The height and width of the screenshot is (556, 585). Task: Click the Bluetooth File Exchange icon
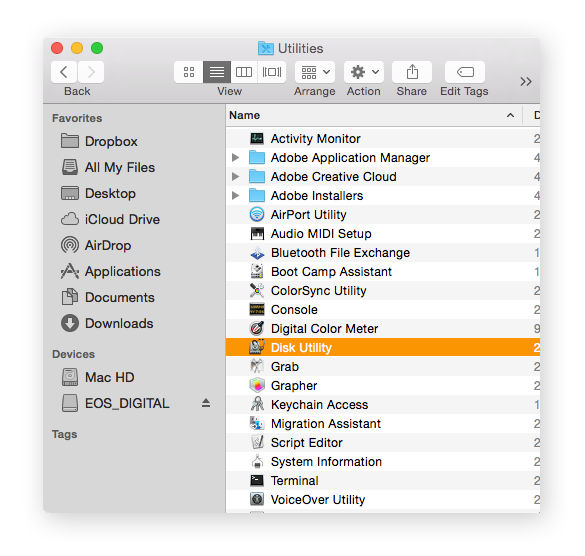[x=257, y=253]
